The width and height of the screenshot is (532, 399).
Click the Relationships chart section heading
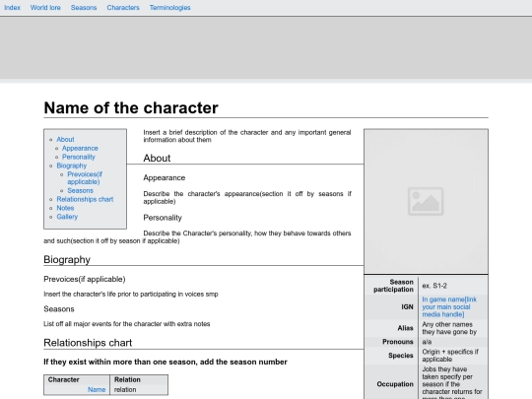[x=88, y=343]
